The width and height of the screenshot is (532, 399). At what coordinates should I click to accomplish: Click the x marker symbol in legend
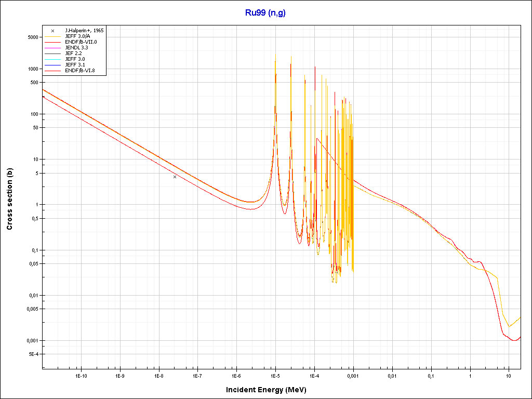52,31
